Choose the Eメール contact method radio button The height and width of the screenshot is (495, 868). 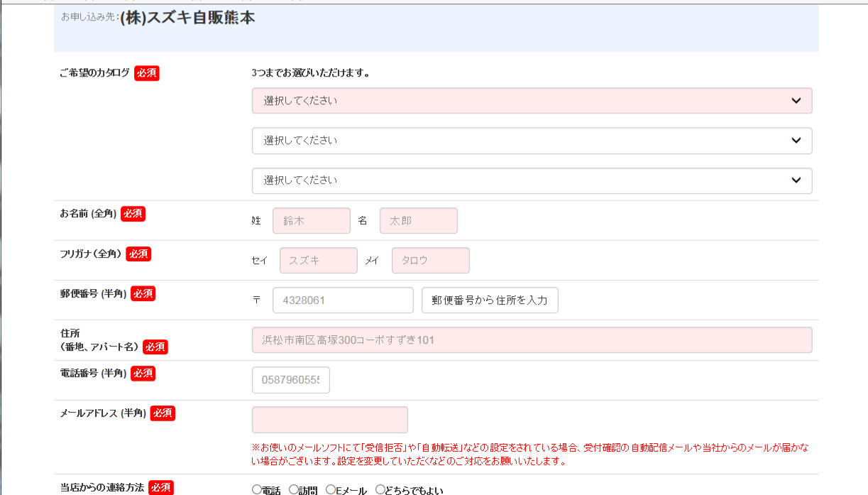(x=331, y=489)
